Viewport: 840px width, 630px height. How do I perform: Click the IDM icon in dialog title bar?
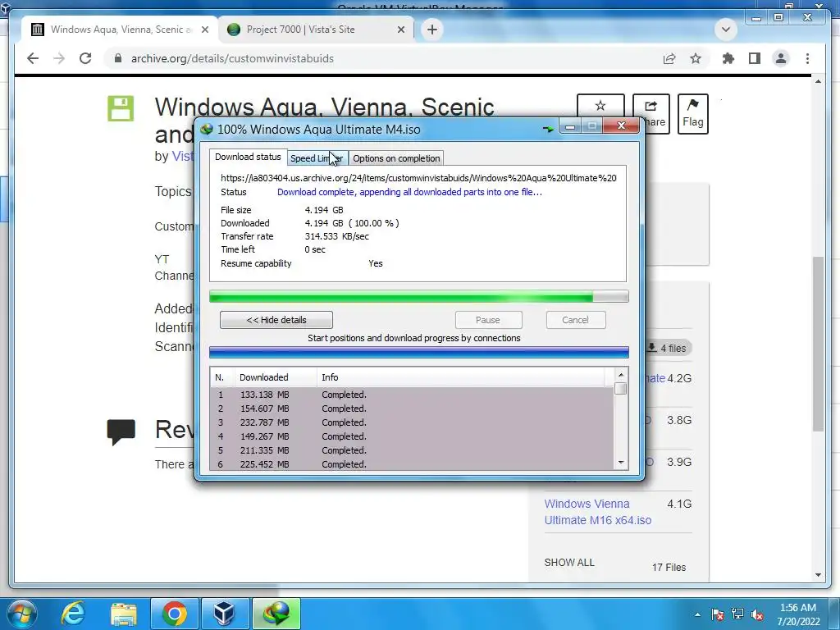[x=206, y=129]
